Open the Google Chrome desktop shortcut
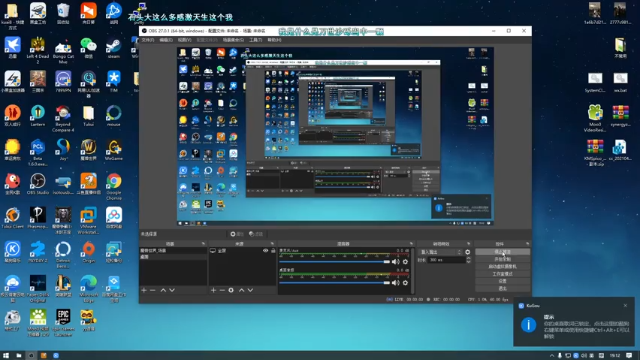 coord(114,186)
